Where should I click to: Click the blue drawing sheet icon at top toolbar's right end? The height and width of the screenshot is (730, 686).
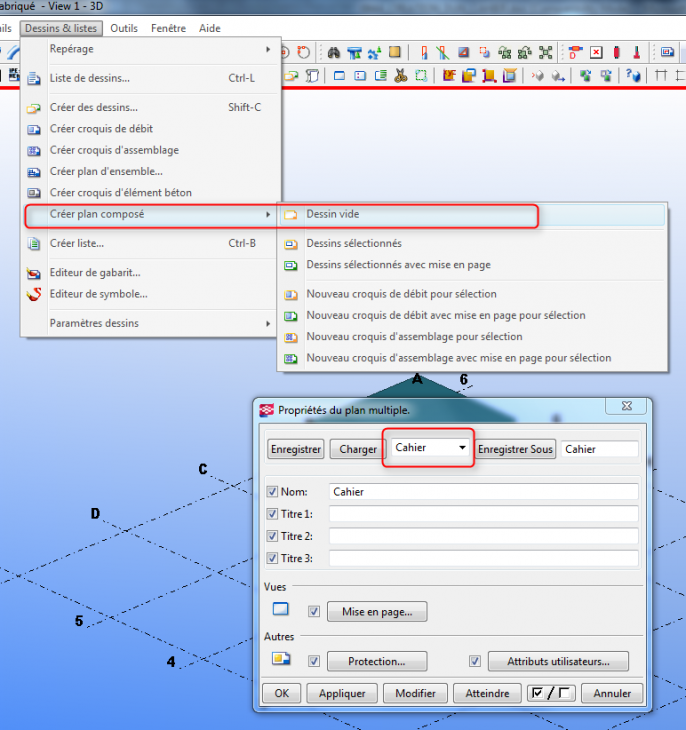pos(667,52)
